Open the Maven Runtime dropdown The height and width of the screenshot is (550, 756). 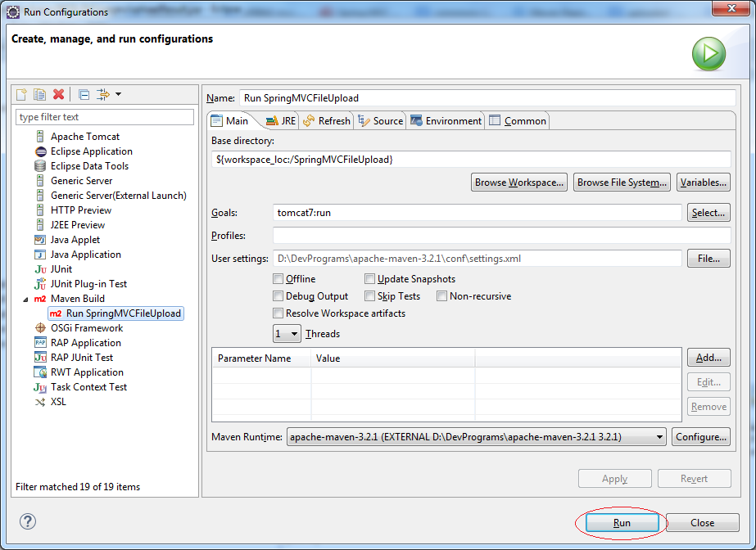click(477, 437)
